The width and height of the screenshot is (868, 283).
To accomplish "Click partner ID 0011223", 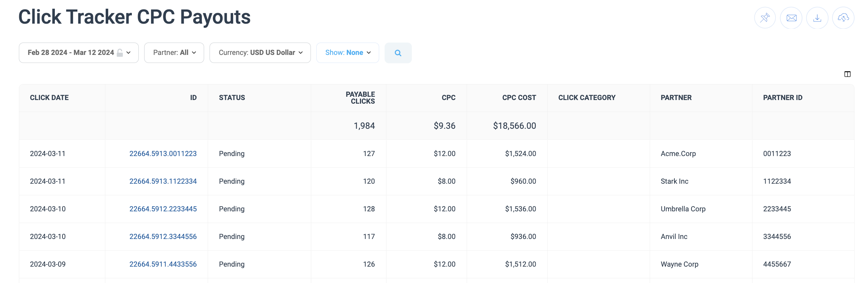I will tap(777, 154).
